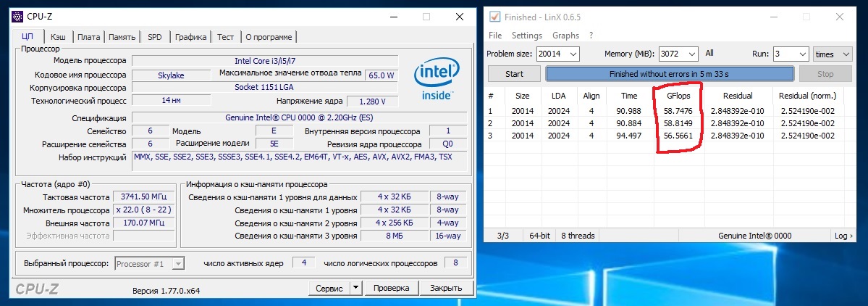
Task: Open the ? help menu in LinX
Action: click(x=591, y=36)
